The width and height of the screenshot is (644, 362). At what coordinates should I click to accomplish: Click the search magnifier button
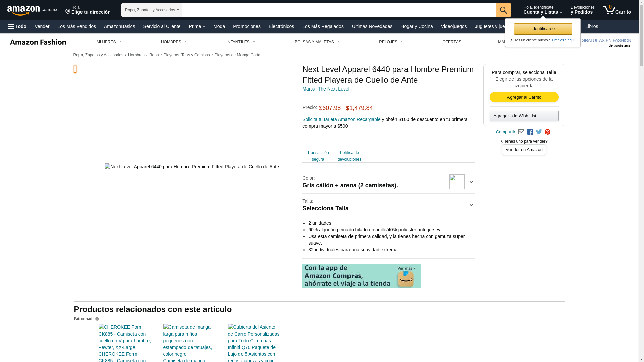click(503, 10)
